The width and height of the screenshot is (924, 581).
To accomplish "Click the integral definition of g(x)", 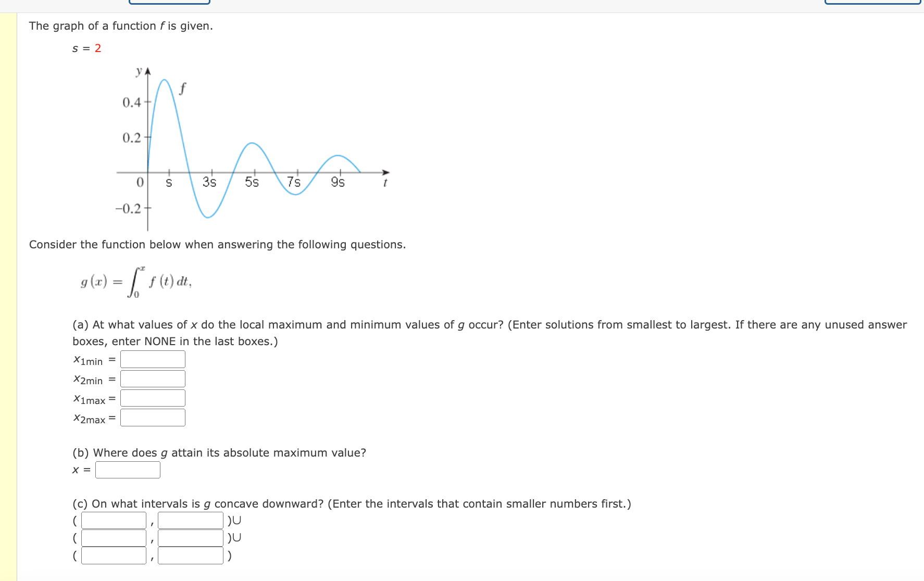I will (x=135, y=281).
